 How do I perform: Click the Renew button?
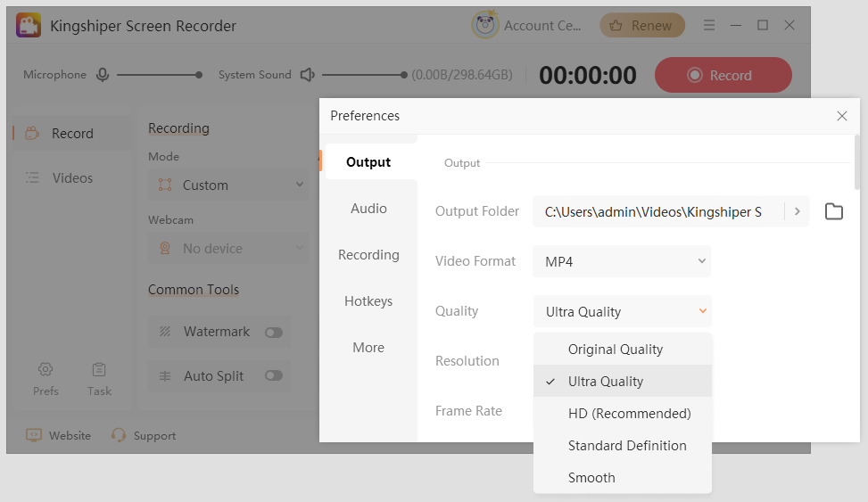[x=642, y=26]
